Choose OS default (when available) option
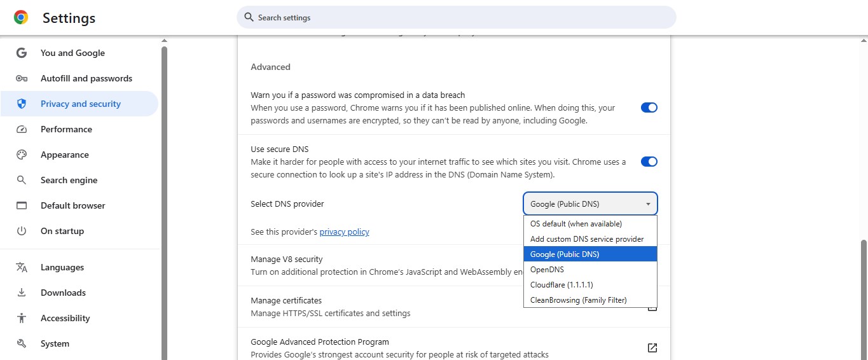 [590, 224]
